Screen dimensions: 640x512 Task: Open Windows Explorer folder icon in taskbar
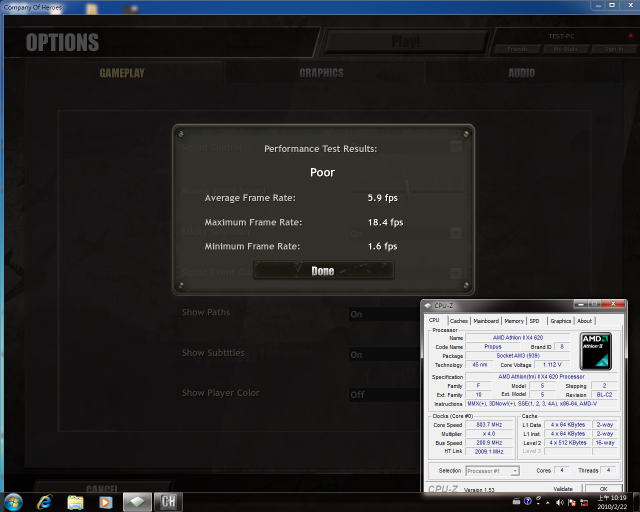point(75,502)
